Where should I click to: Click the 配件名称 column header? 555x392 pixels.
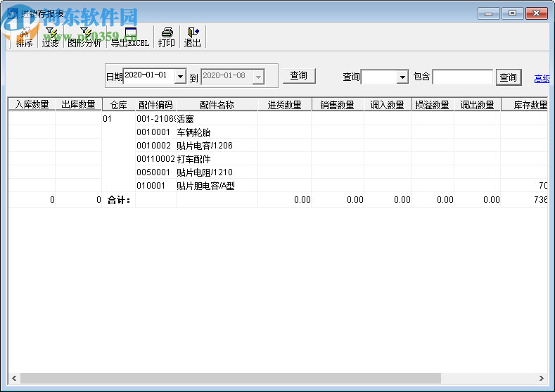(217, 105)
